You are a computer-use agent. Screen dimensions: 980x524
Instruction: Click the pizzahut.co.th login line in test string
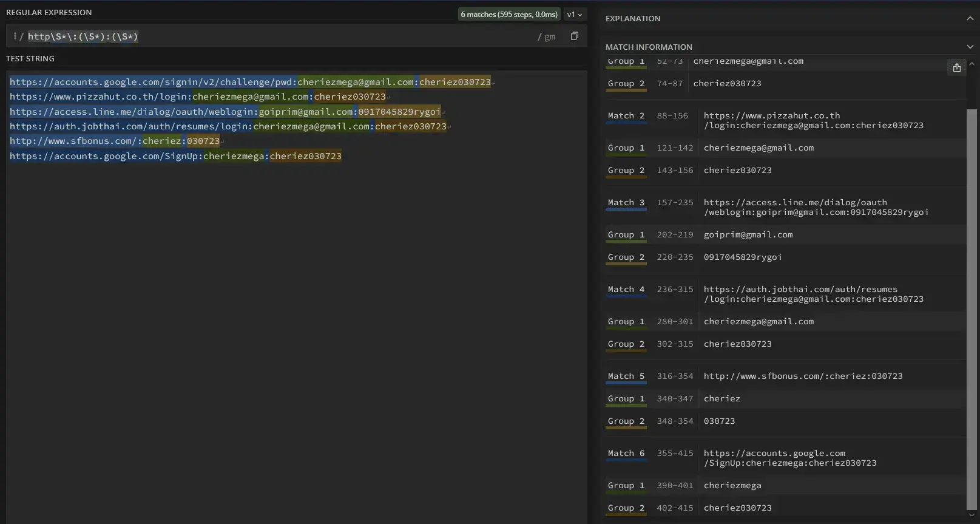pyautogui.click(x=198, y=97)
